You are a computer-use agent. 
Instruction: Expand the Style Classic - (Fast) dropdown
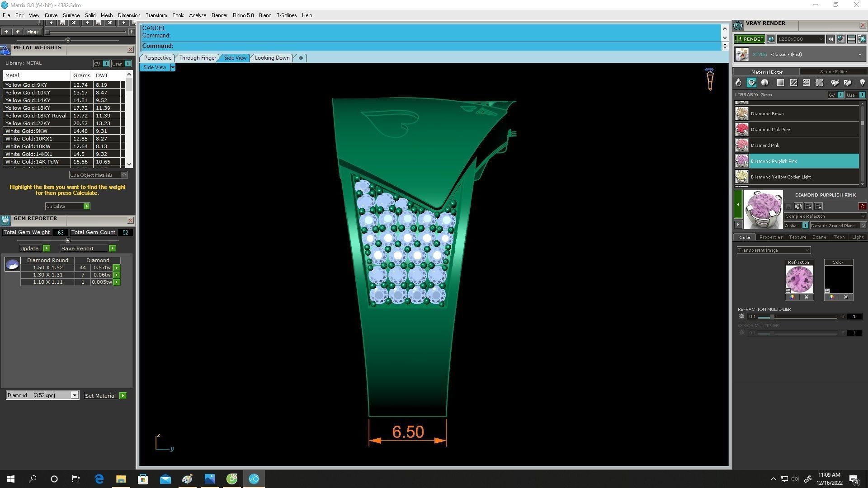(x=859, y=55)
